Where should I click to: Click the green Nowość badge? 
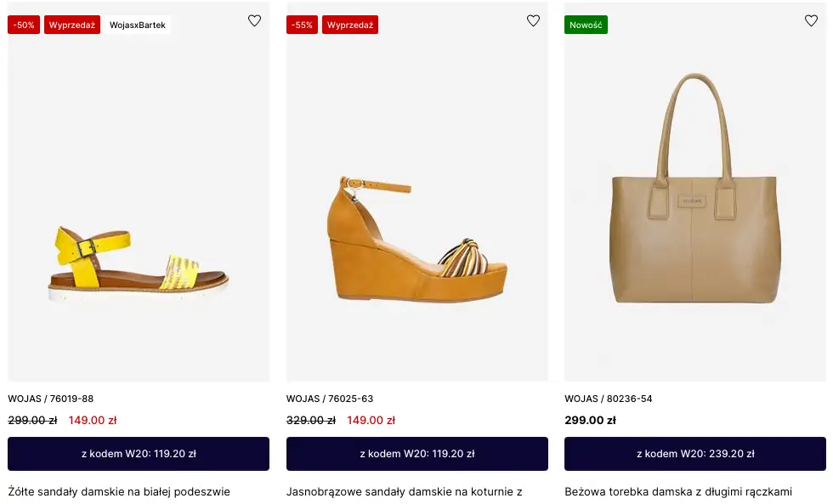[586, 25]
